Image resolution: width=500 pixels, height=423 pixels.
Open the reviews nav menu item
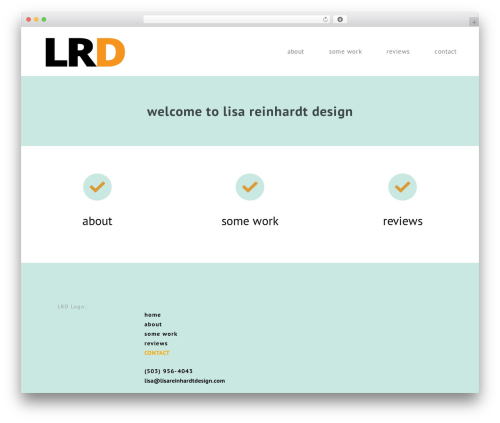coord(398,52)
